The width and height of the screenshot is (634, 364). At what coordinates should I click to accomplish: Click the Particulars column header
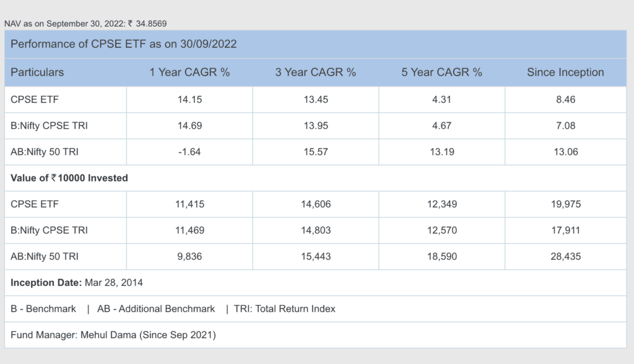tap(37, 72)
